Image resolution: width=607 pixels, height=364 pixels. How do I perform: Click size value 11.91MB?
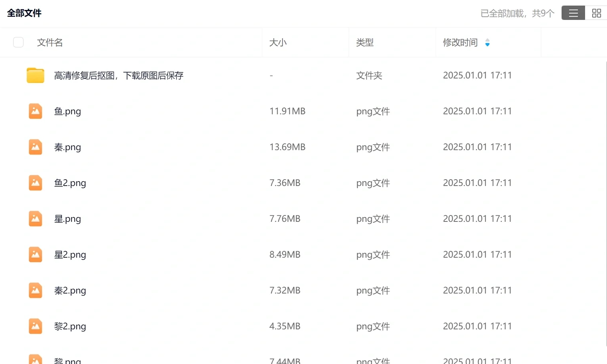[287, 111]
